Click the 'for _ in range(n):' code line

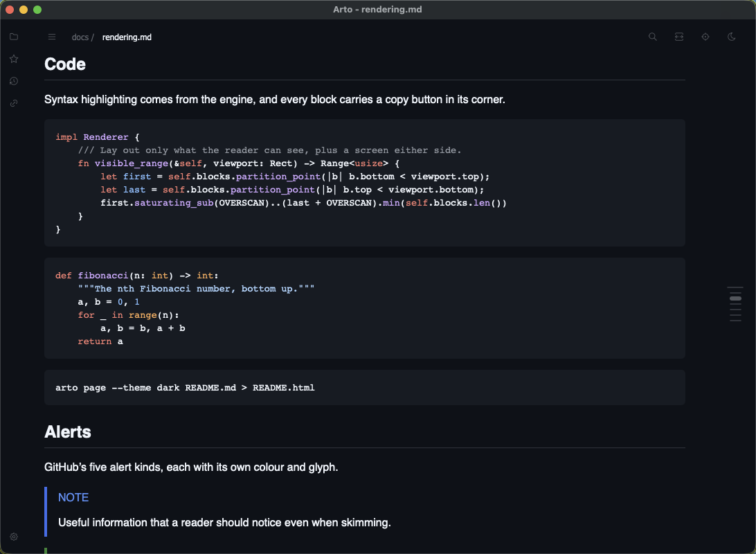tap(128, 315)
